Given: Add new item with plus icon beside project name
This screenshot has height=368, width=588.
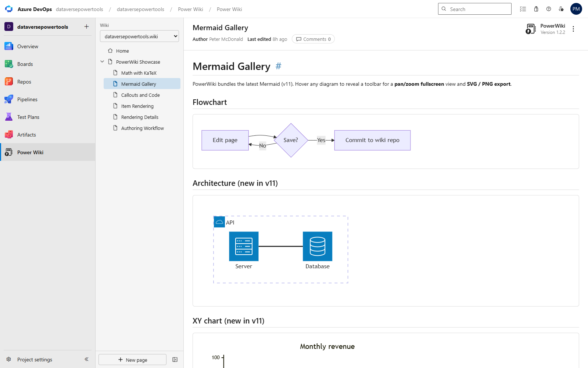Looking at the screenshot, I should (x=86, y=26).
